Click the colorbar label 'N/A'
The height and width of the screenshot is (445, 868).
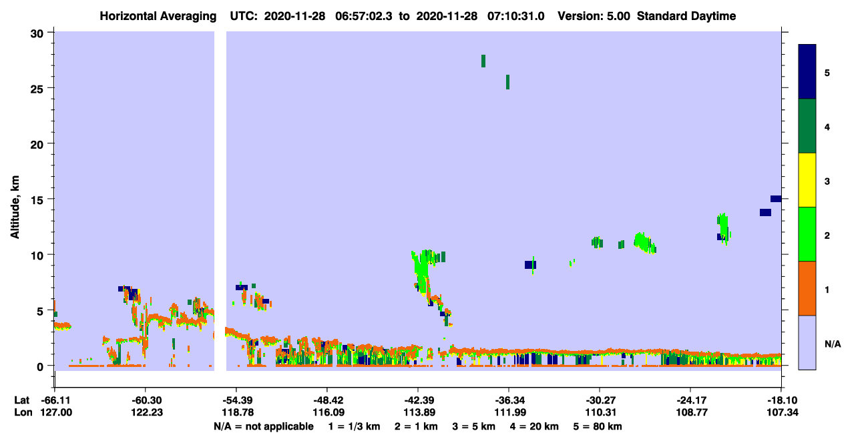pos(832,344)
